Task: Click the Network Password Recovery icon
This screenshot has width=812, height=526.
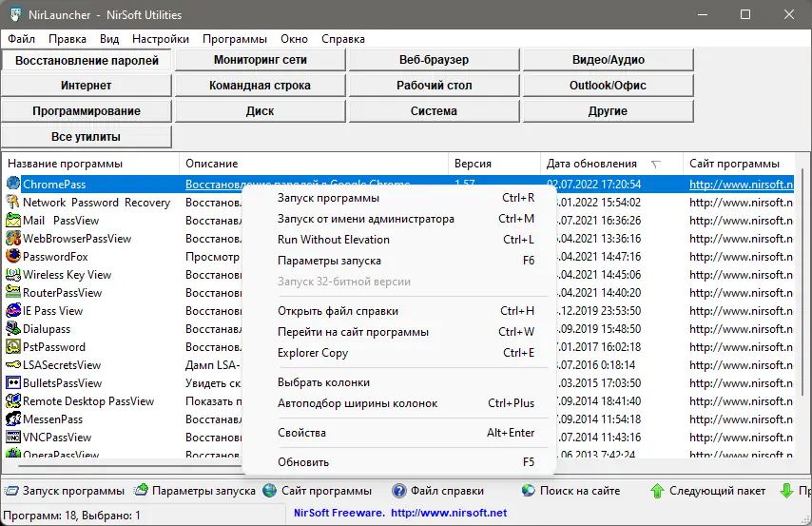Action: coord(13,202)
